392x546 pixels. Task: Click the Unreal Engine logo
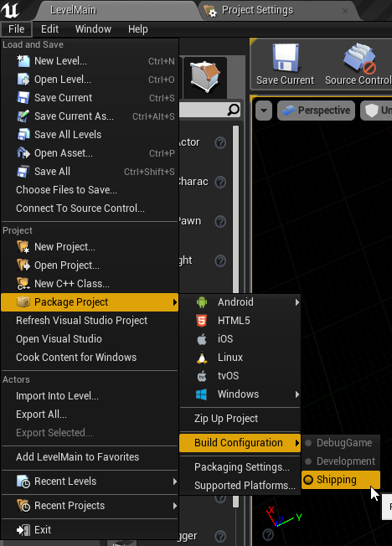(x=10, y=10)
